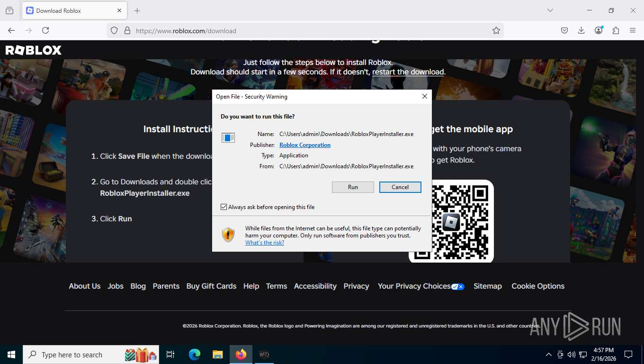Image resolution: width=644 pixels, height=364 pixels.
Task: Go back with the browser back arrow
Action: pos(11,30)
